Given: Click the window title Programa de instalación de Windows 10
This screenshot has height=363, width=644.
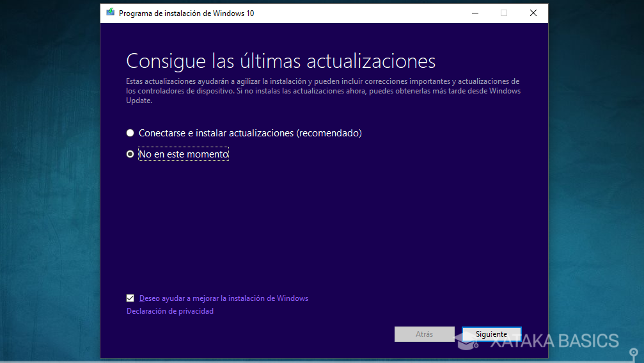Looking at the screenshot, I should click(x=187, y=13).
